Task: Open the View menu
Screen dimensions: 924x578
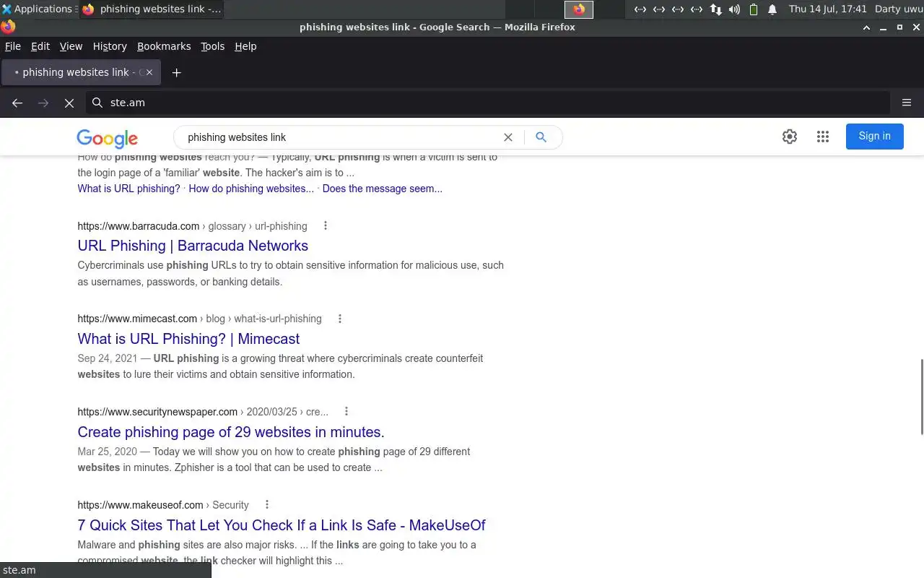Action: pyautogui.click(x=71, y=46)
